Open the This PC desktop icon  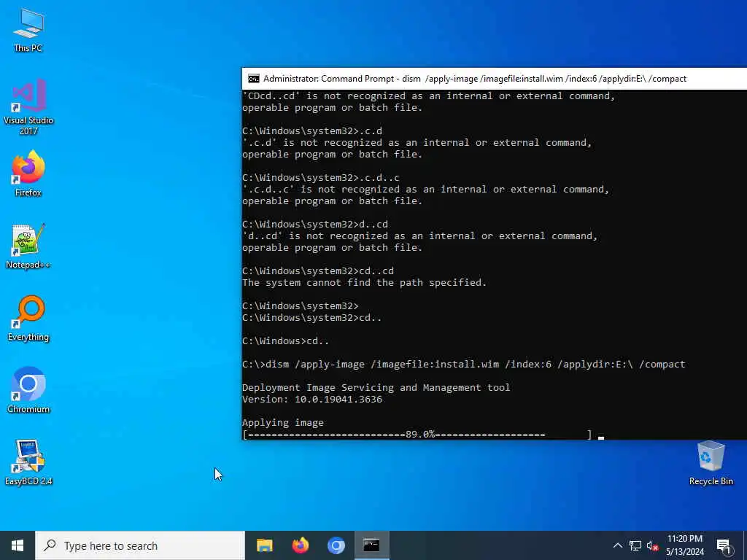pos(28,30)
